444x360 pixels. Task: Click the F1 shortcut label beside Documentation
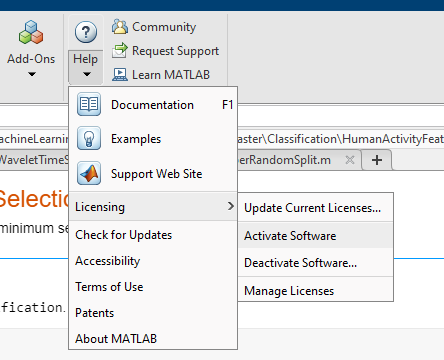[228, 105]
